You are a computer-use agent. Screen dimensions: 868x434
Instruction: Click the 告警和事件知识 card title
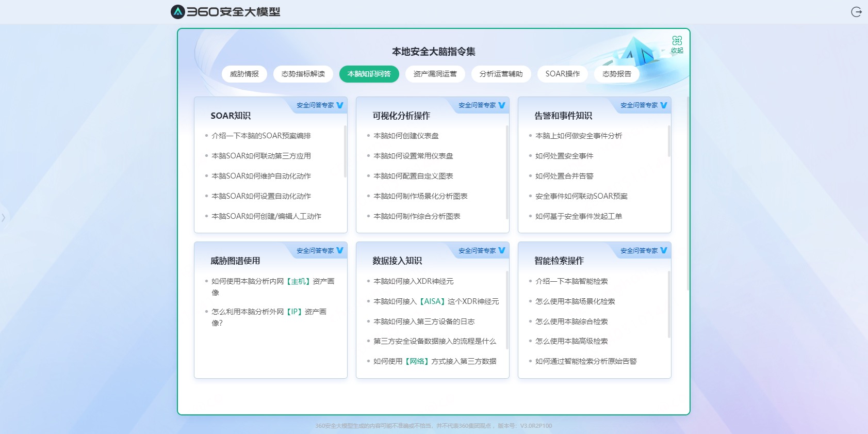[563, 116]
